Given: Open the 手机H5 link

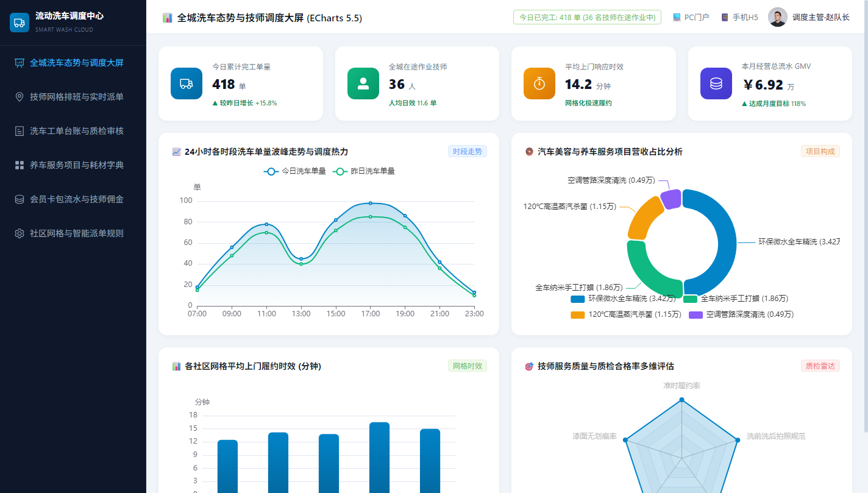Looking at the screenshot, I should click(739, 18).
